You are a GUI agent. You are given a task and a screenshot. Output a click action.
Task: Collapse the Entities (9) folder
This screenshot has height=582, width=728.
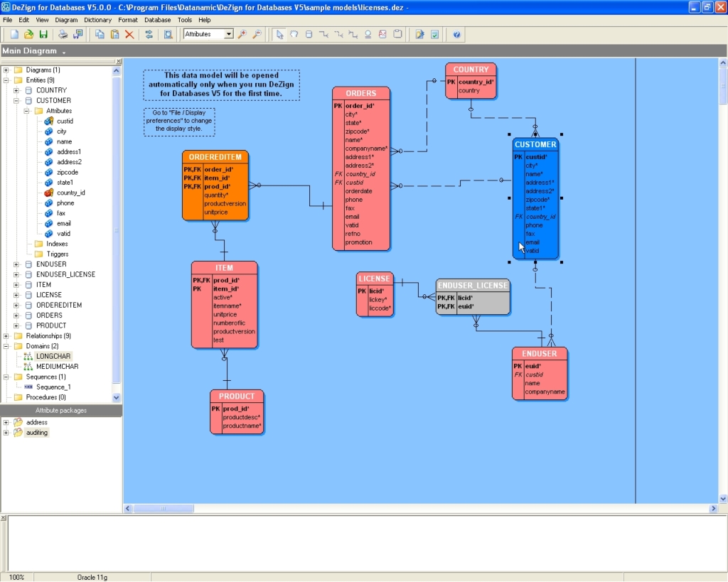click(x=6, y=80)
